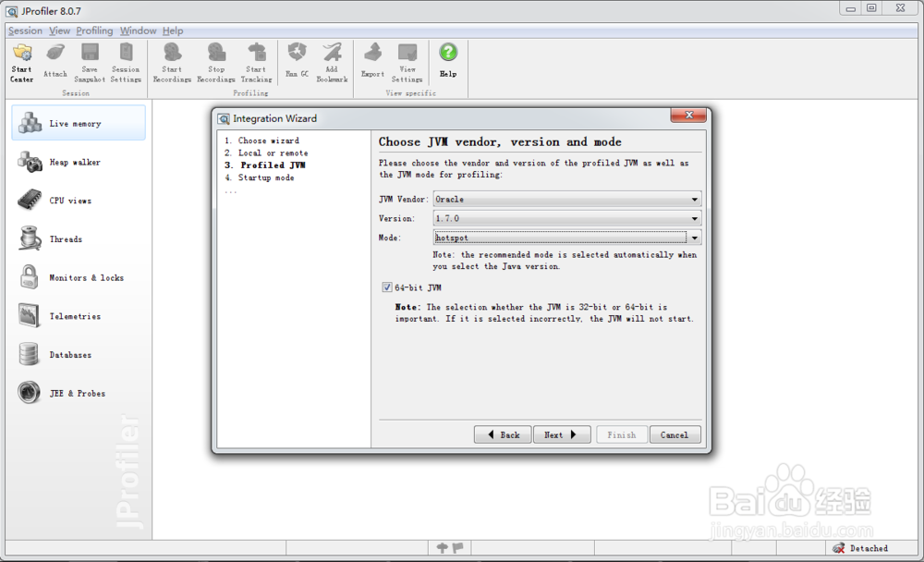Open the Window menu
924x562 pixels.
click(138, 31)
